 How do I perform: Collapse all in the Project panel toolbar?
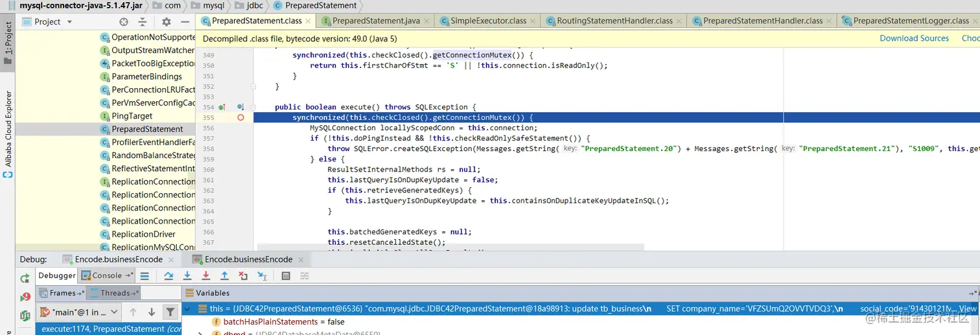(x=142, y=21)
